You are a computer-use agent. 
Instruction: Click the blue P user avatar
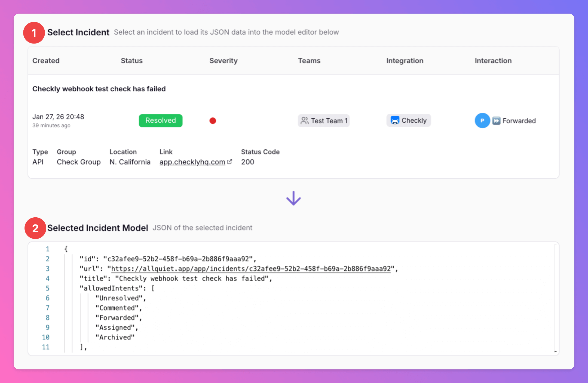(x=482, y=121)
